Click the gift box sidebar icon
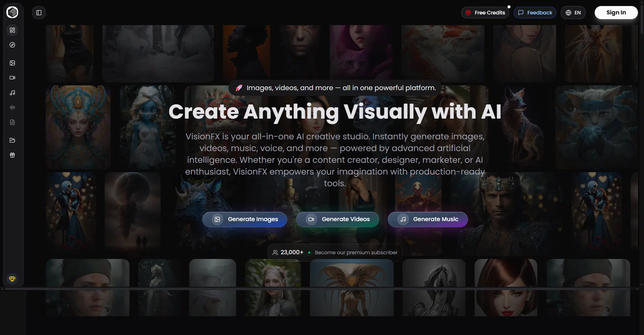This screenshot has height=335, width=644. [x=12, y=155]
